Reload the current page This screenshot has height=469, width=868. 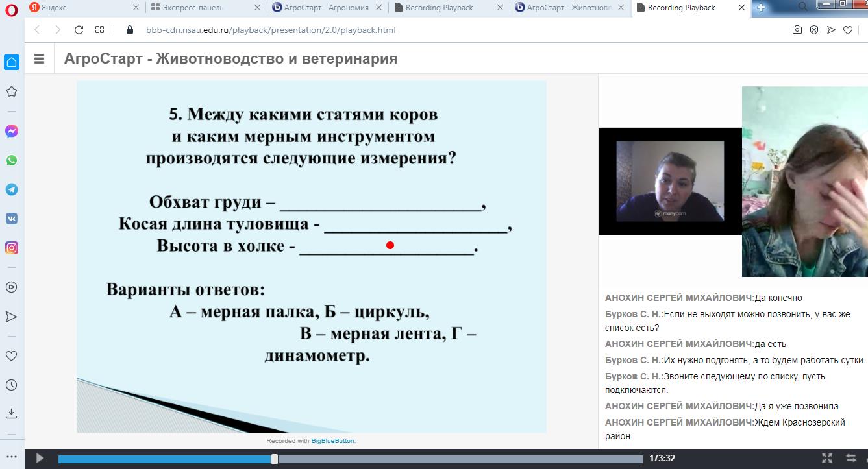(x=79, y=30)
